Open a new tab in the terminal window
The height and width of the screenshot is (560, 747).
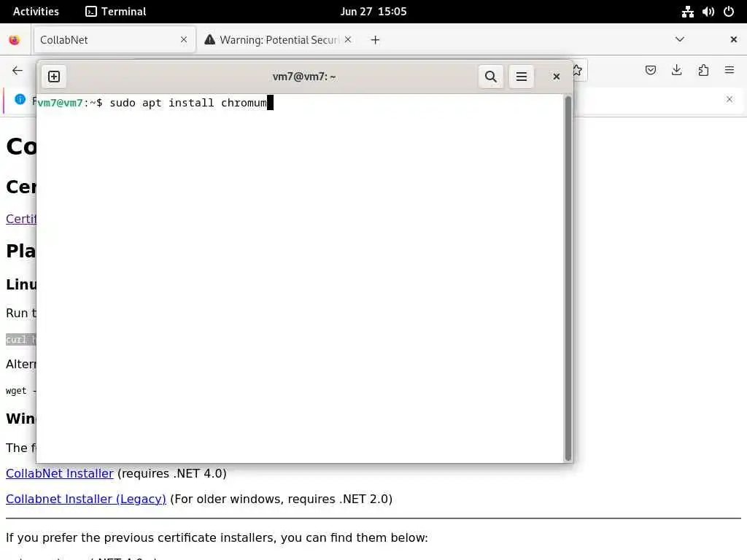[x=54, y=77]
